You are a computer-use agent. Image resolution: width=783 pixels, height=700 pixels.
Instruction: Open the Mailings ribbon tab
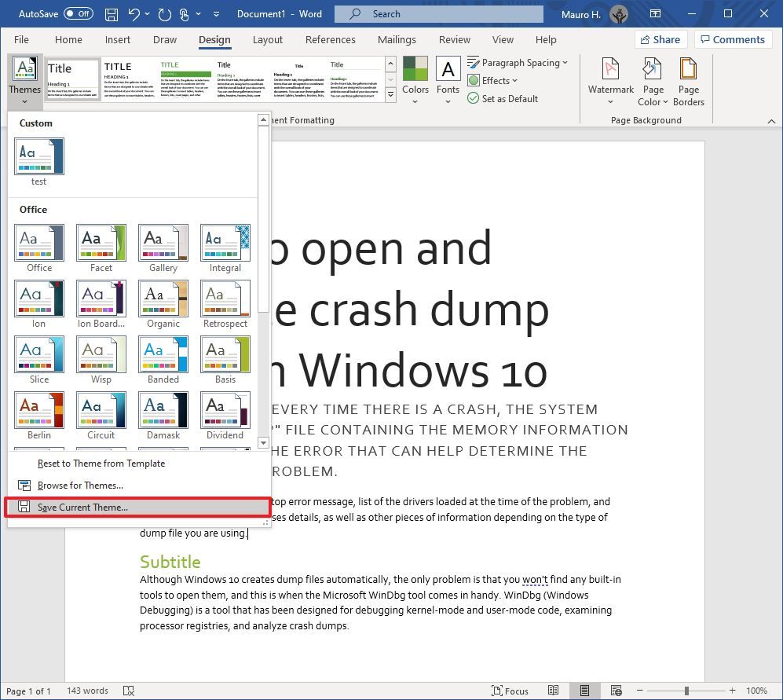pyautogui.click(x=397, y=39)
